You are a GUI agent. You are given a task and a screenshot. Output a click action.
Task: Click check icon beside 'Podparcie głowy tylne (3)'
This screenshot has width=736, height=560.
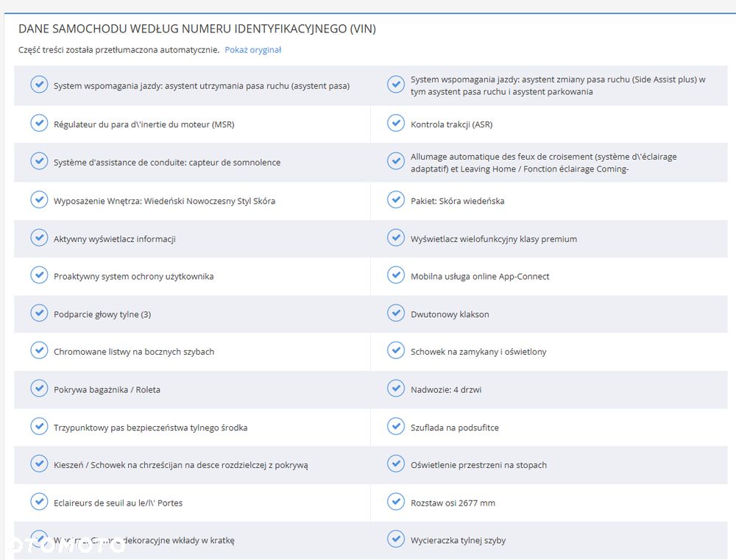(x=40, y=313)
